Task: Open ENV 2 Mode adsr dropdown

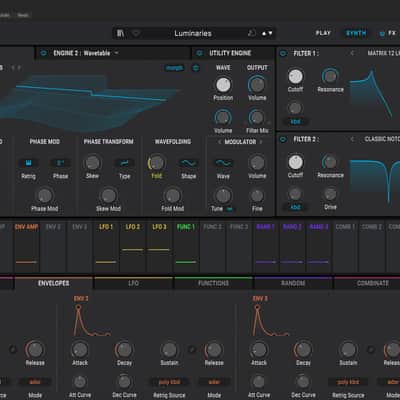Action: 214,382
